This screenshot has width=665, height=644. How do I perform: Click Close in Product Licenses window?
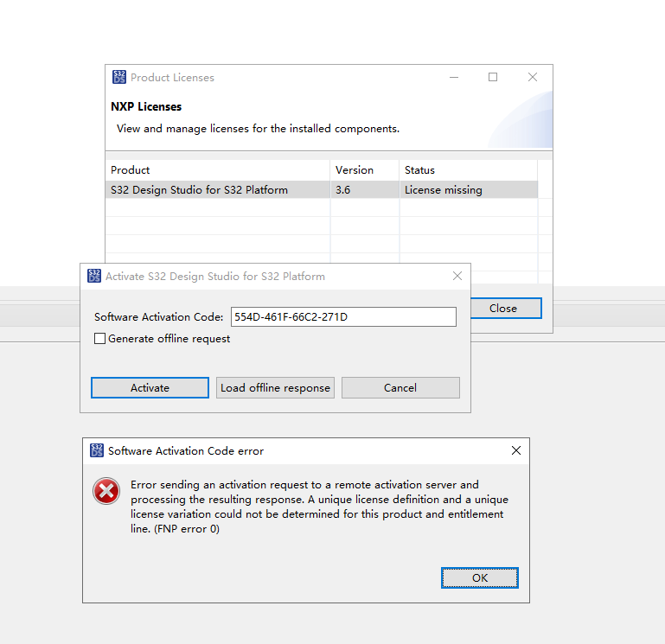503,309
